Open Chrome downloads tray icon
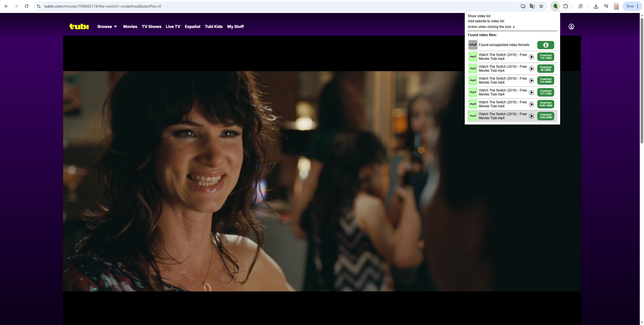644x325 pixels. [596, 6]
